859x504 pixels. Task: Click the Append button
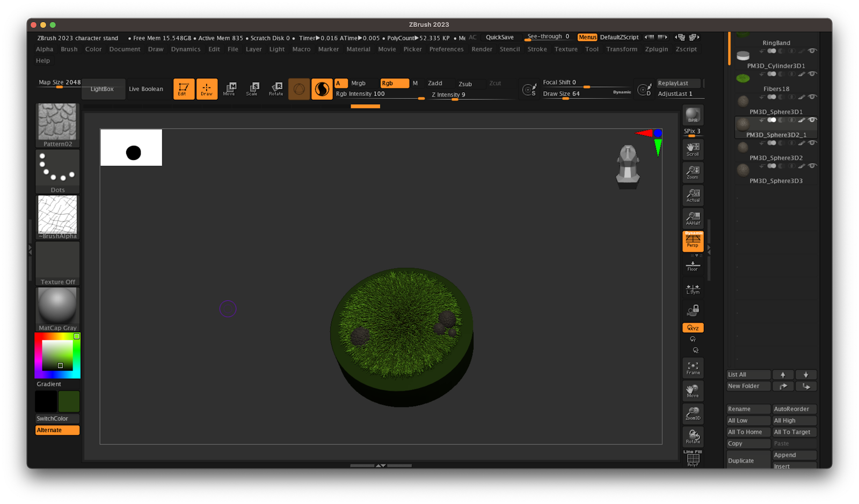[x=795, y=455]
